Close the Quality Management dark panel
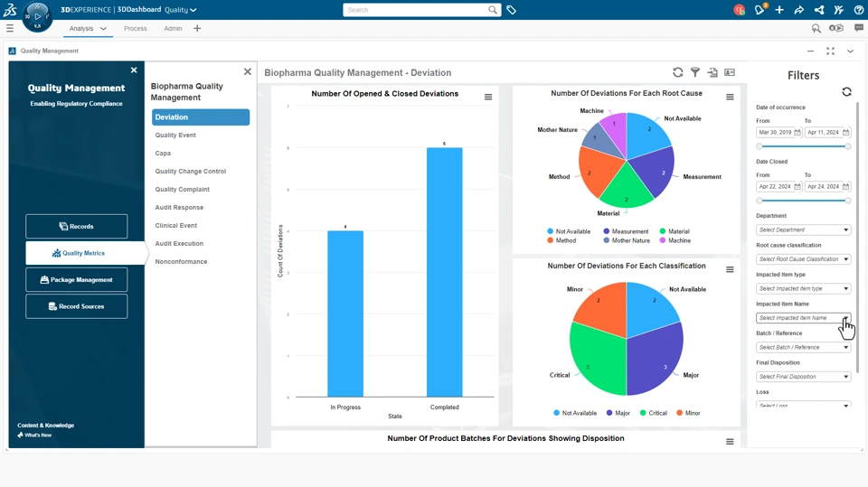This screenshot has width=868, height=487. (134, 70)
